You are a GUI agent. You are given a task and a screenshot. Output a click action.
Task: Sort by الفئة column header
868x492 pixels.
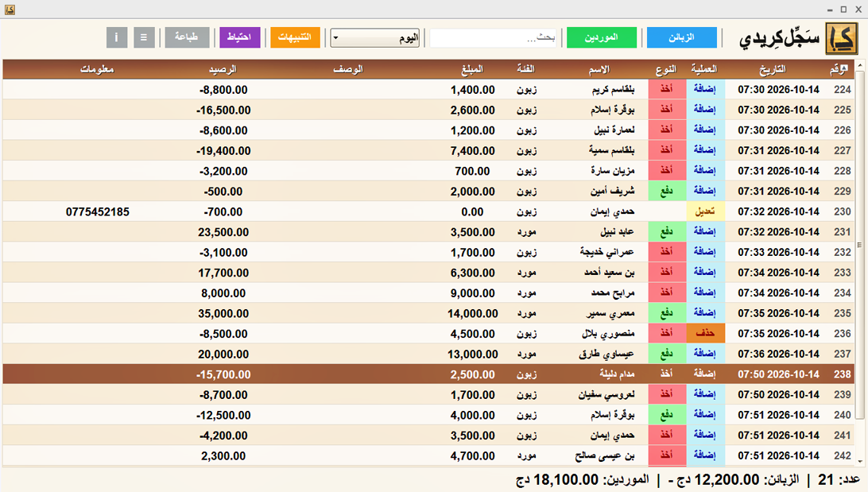click(525, 69)
